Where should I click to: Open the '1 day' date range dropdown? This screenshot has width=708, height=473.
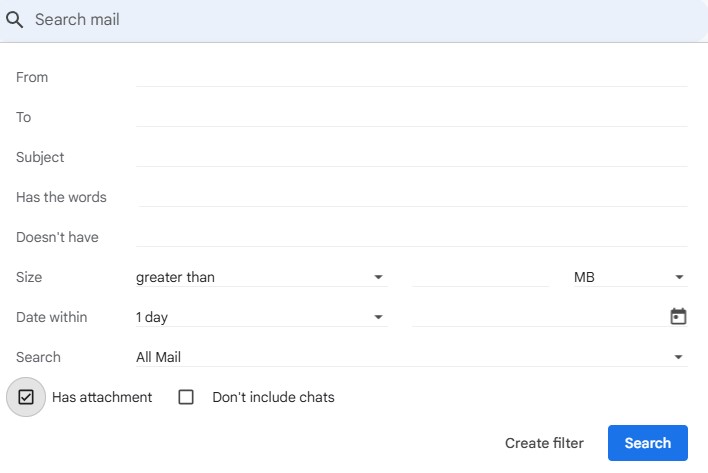pyautogui.click(x=260, y=317)
